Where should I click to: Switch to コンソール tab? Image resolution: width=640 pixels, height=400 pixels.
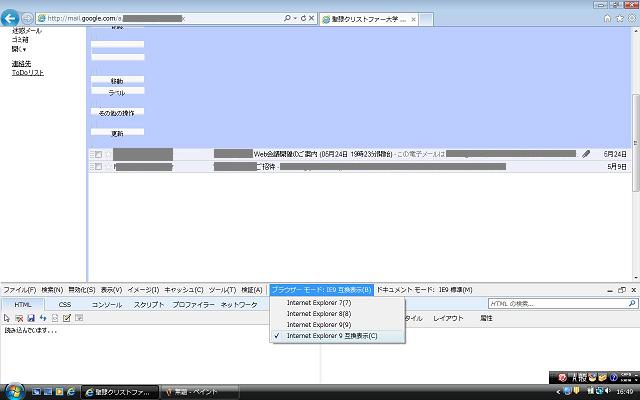tap(107, 304)
